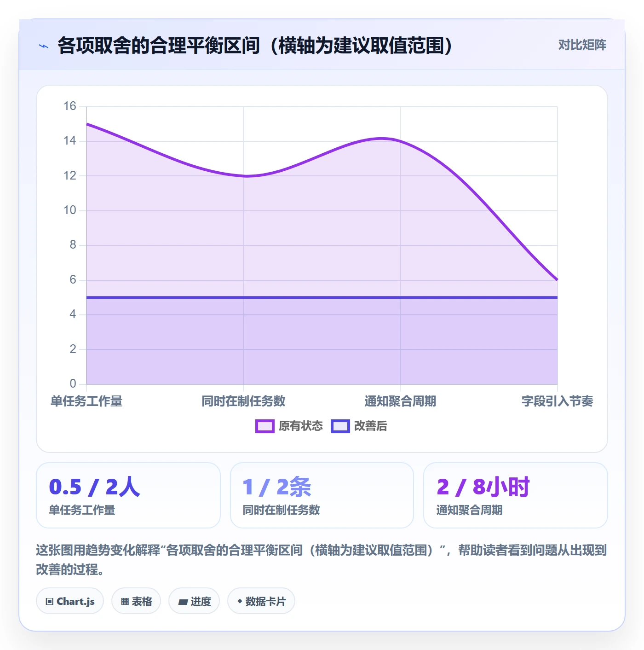Click the 原有状态 legend label
644x650 pixels.
pos(301,426)
